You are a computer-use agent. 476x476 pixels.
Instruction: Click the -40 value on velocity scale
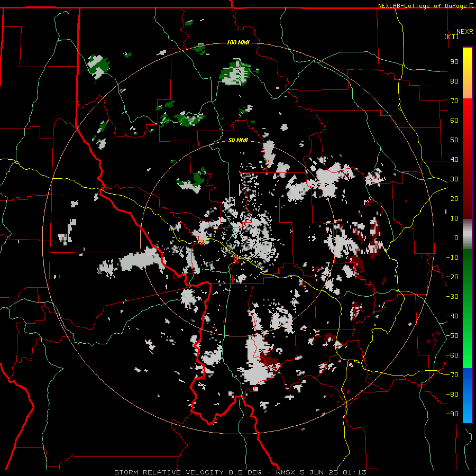[452, 316]
